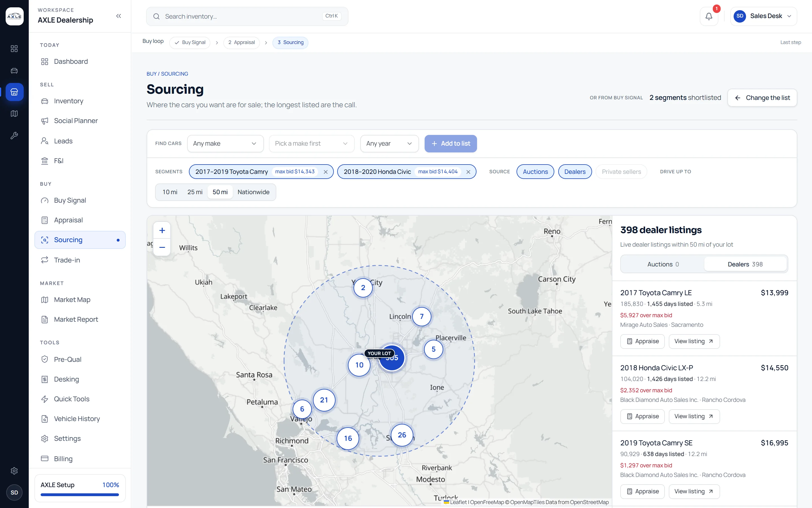Viewport: 812px width, 508px height.
Task: Select the 25 mi radius
Action: point(195,192)
